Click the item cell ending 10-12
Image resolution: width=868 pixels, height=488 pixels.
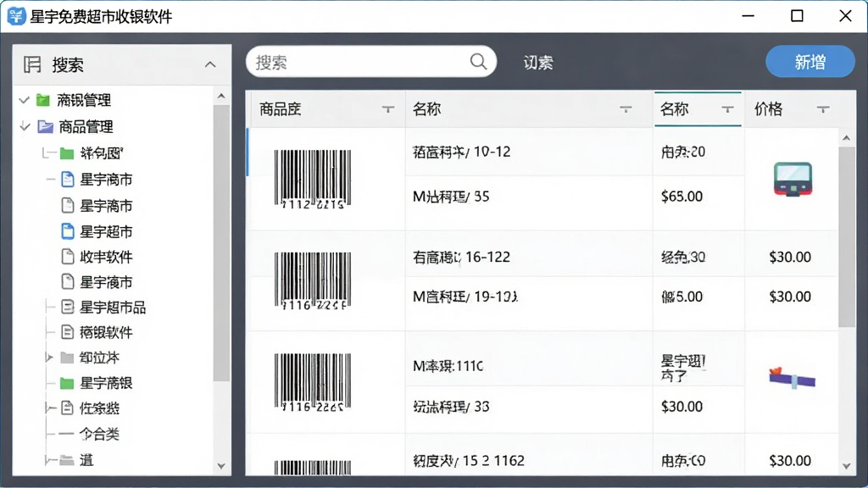pyautogui.click(x=529, y=152)
